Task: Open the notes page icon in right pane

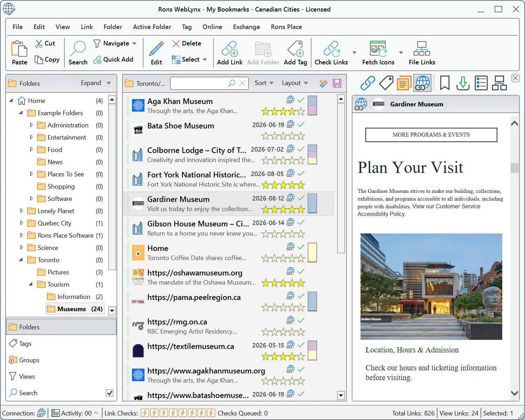Action: click(404, 83)
